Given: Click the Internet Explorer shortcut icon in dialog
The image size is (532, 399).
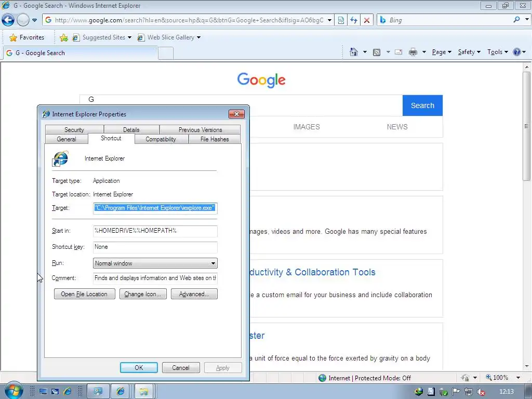Looking at the screenshot, I should tap(60, 159).
